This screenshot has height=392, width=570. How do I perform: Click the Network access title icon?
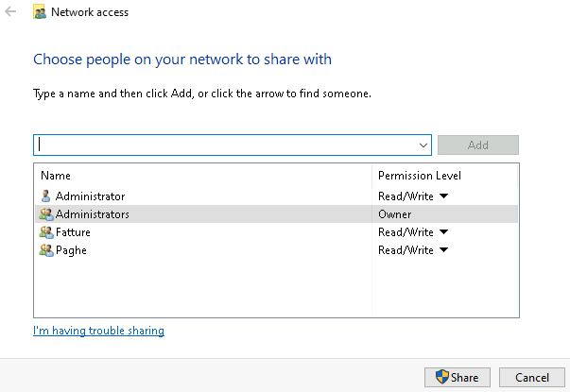coord(40,12)
